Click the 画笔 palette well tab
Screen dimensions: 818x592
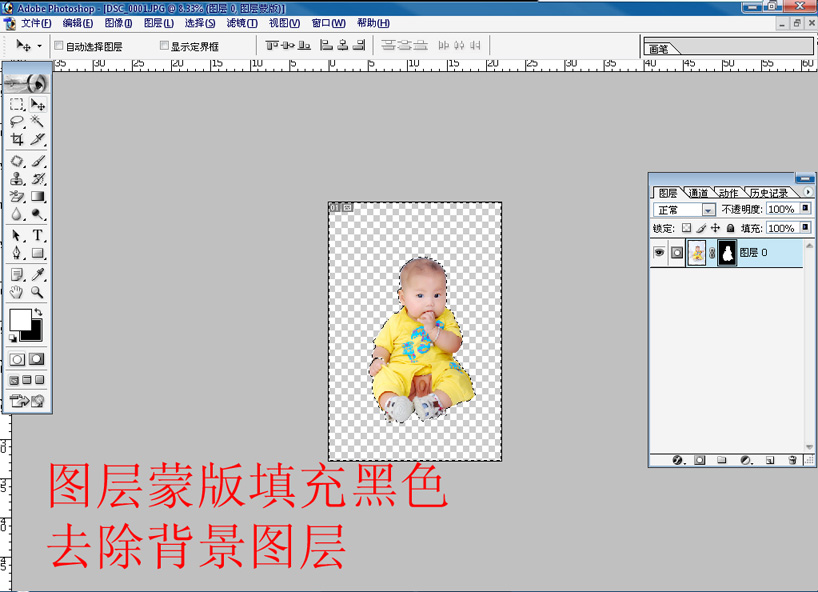658,49
